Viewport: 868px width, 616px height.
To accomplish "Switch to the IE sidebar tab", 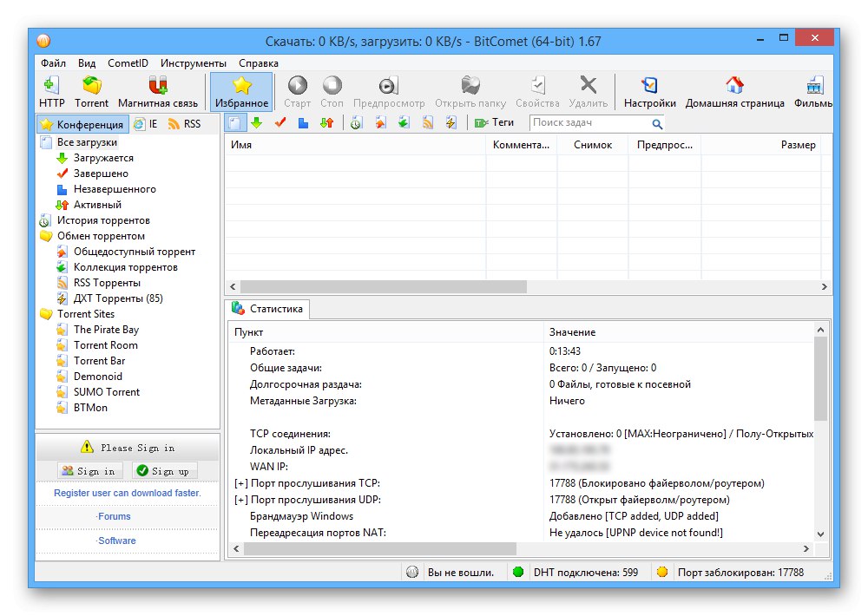I will click(146, 124).
